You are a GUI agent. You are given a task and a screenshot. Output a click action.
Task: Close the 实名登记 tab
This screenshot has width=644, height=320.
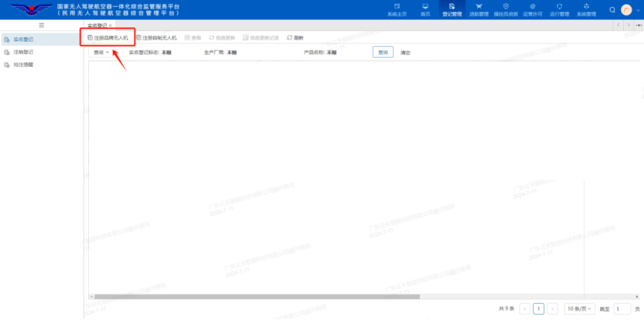click(x=110, y=26)
